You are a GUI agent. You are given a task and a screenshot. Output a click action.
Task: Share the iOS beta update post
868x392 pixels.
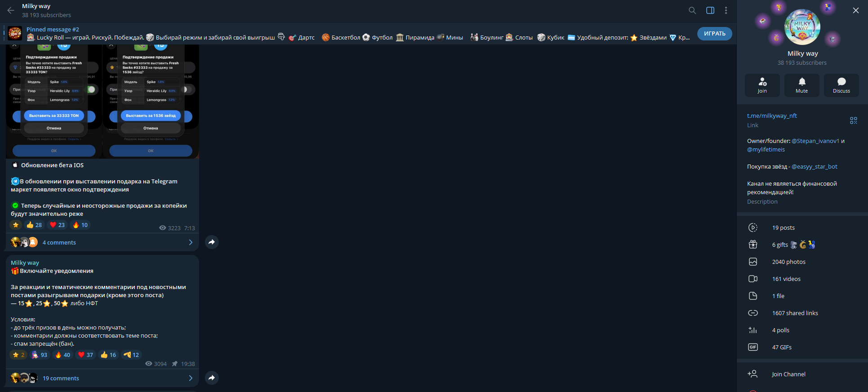coord(212,242)
